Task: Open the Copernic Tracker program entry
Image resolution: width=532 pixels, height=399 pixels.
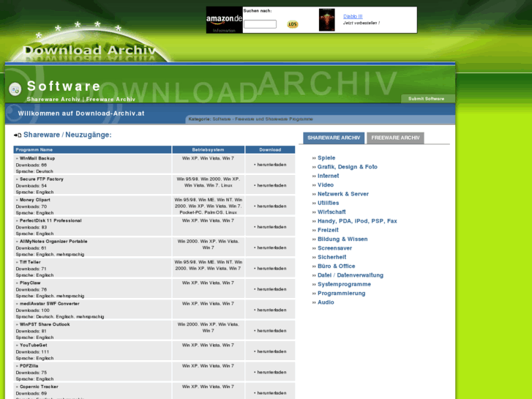Action: pos(39,387)
